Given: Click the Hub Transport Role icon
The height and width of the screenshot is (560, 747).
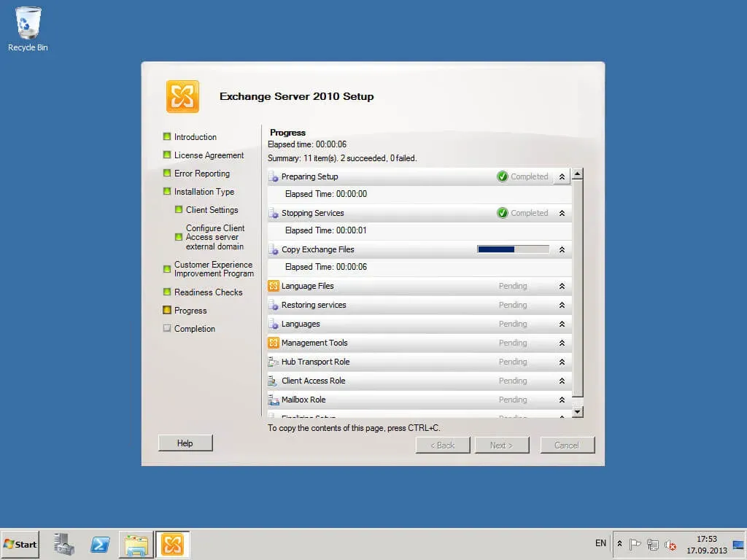Looking at the screenshot, I should tap(274, 362).
